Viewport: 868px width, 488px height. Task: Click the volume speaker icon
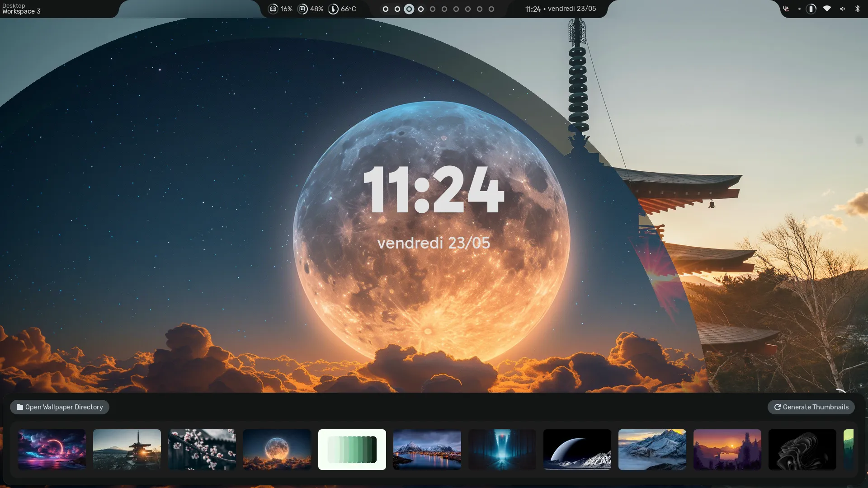pos(843,9)
